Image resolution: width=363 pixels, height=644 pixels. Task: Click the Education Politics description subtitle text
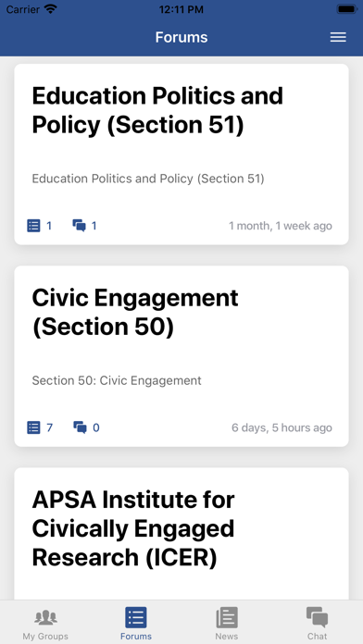click(148, 179)
